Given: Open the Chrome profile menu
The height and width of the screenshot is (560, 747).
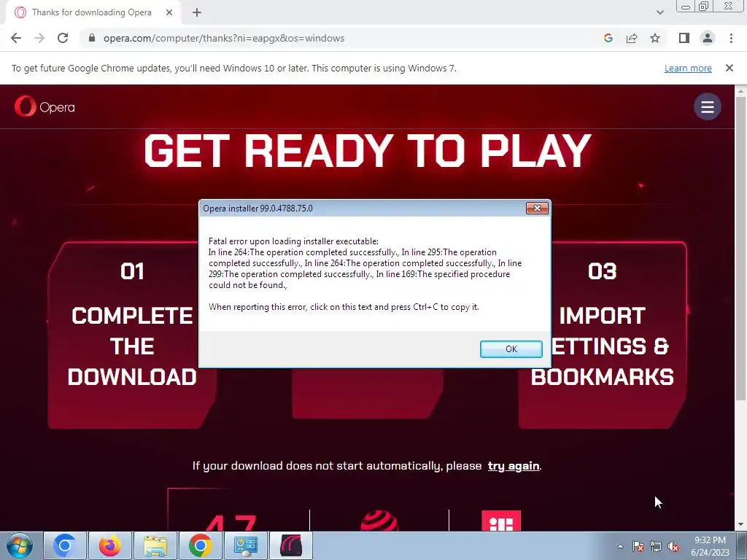Looking at the screenshot, I should click(x=708, y=38).
